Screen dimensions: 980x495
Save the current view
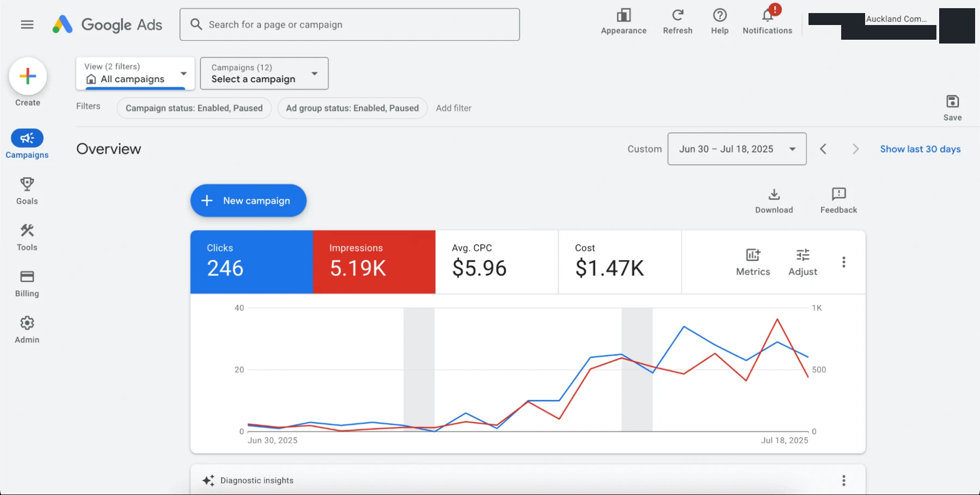[x=952, y=108]
